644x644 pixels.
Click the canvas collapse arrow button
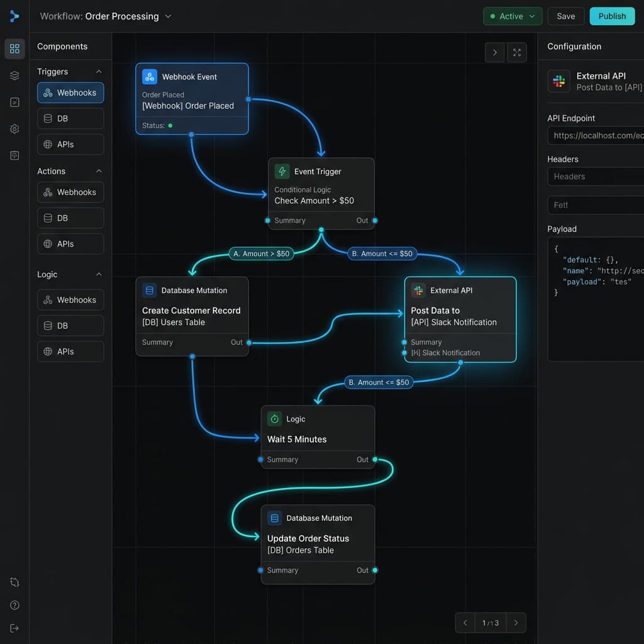pyautogui.click(x=495, y=53)
